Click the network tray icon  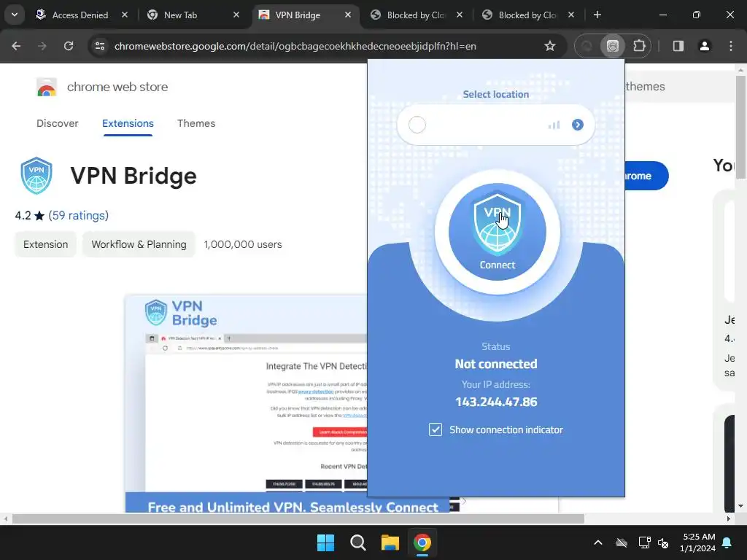click(644, 542)
